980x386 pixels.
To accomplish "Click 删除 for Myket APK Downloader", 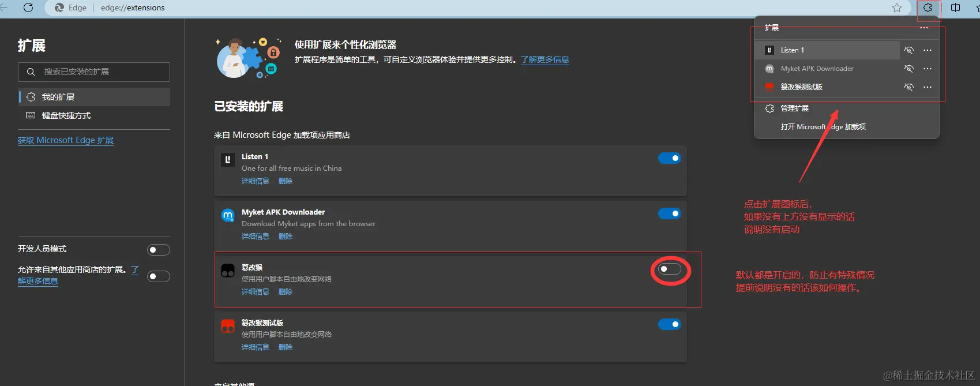I will pos(286,237).
